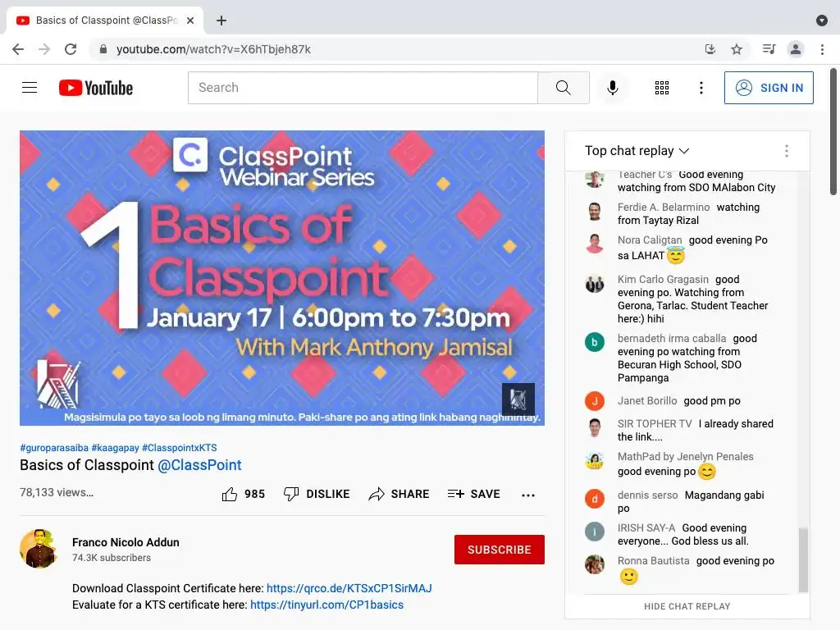Click bernadeth irma caballa's avatar
This screenshot has height=630, width=840.
tap(595, 342)
